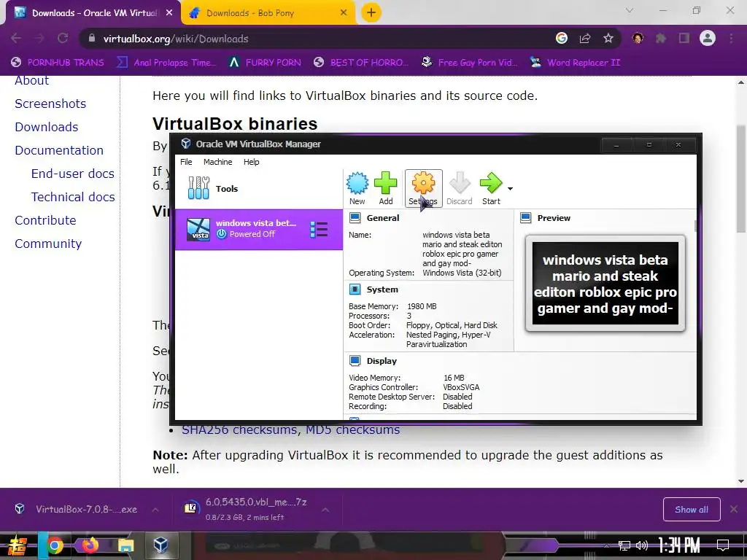Open Downloads link in sidebar

[47, 127]
